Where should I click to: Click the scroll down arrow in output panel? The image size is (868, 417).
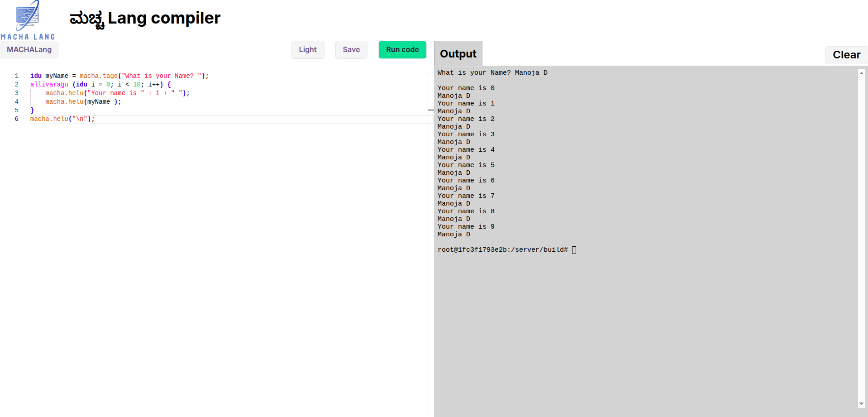click(x=861, y=403)
